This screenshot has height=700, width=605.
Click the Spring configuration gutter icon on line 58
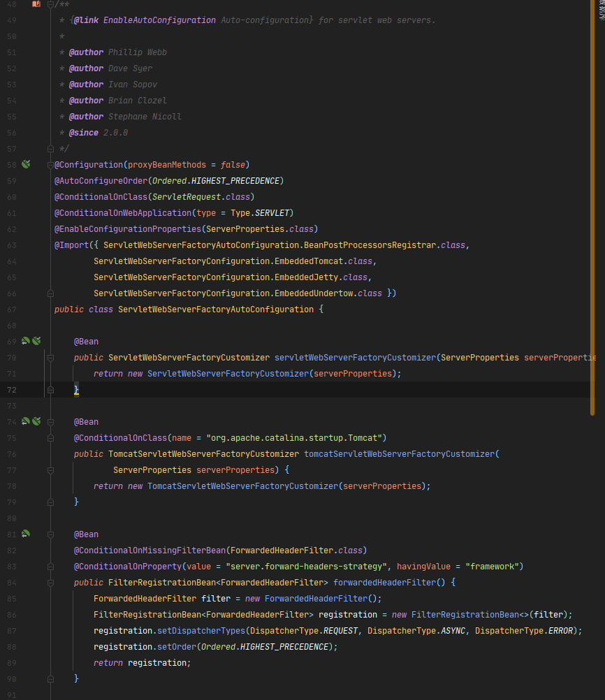coord(26,164)
